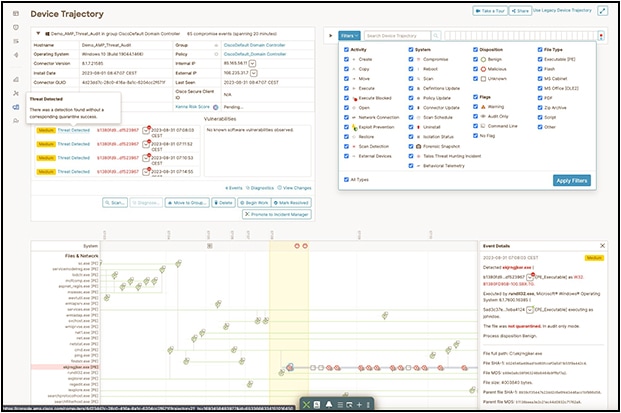The height and width of the screenshot is (413, 621).
Task: Toggle the Compromise system checkbox
Action: tap(411, 59)
